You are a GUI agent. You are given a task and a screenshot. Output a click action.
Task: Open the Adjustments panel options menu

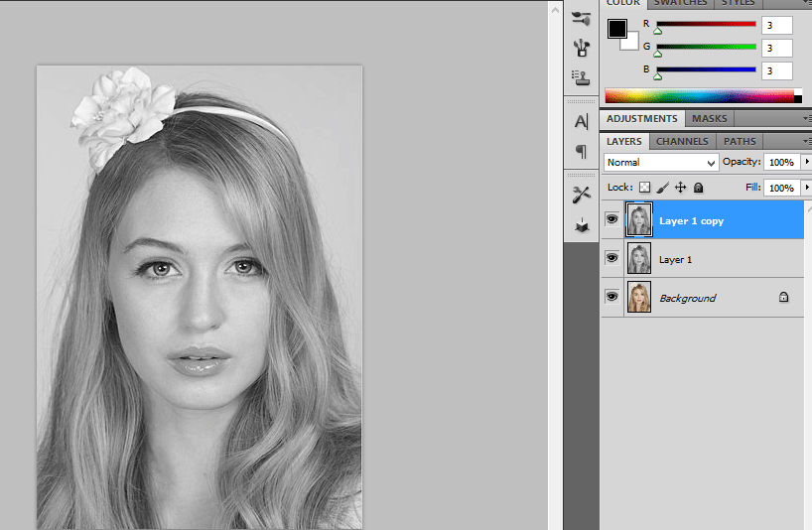pyautogui.click(x=807, y=118)
